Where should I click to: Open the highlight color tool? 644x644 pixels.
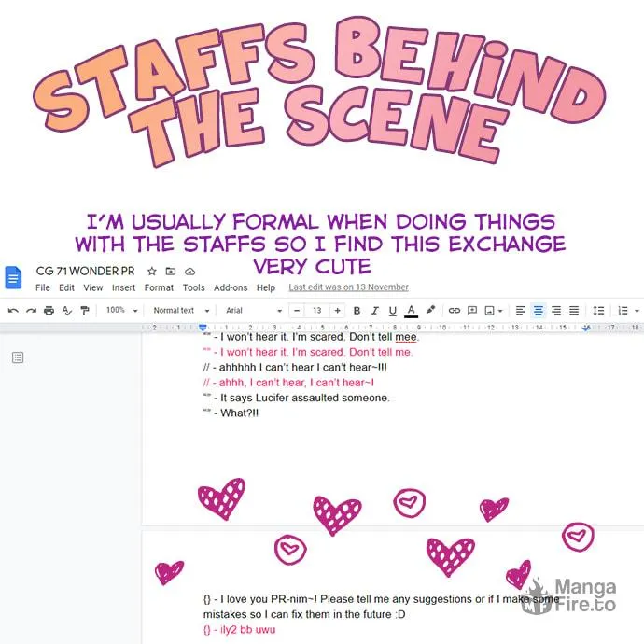coord(430,310)
